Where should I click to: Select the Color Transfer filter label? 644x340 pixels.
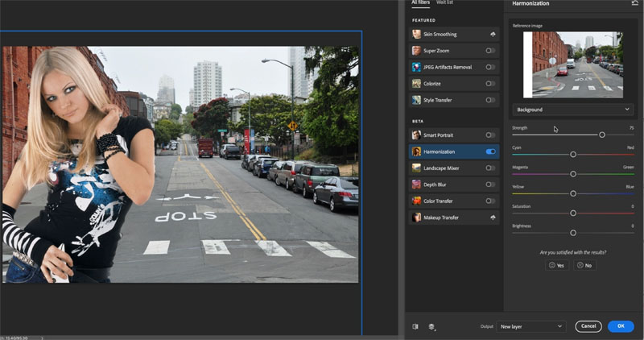click(438, 201)
